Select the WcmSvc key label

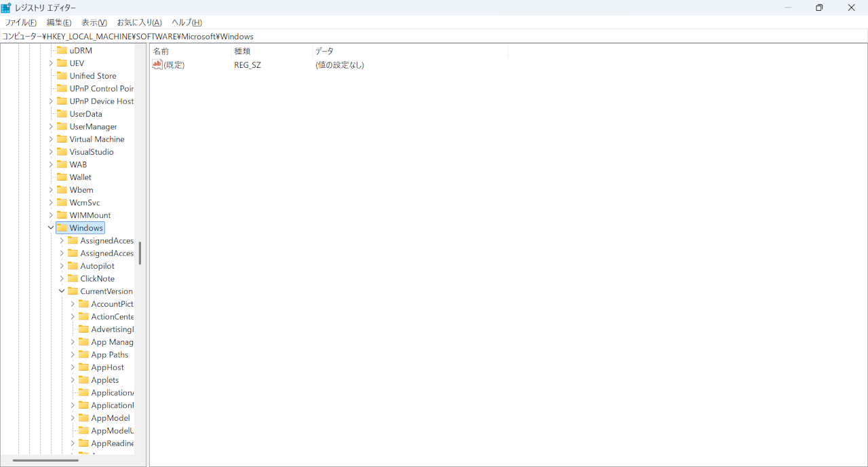click(x=85, y=202)
